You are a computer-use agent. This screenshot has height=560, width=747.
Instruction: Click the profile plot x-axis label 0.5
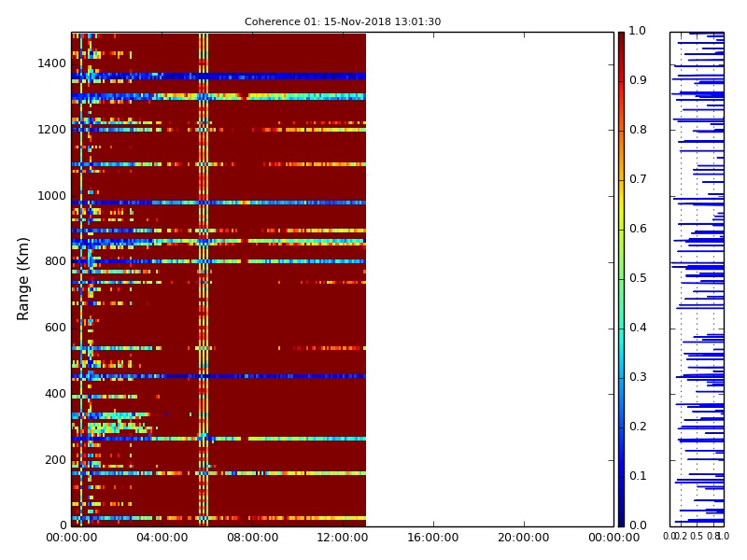pyautogui.click(x=697, y=536)
